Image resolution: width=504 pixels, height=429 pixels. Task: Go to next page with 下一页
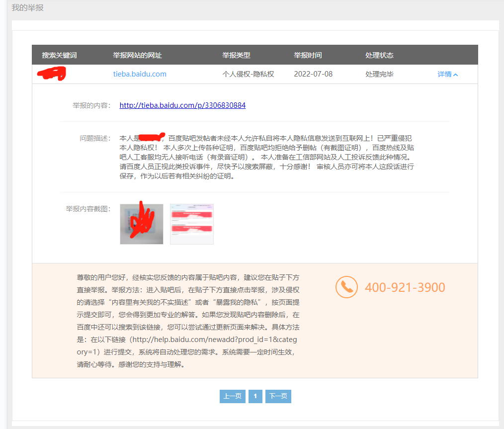click(x=278, y=396)
